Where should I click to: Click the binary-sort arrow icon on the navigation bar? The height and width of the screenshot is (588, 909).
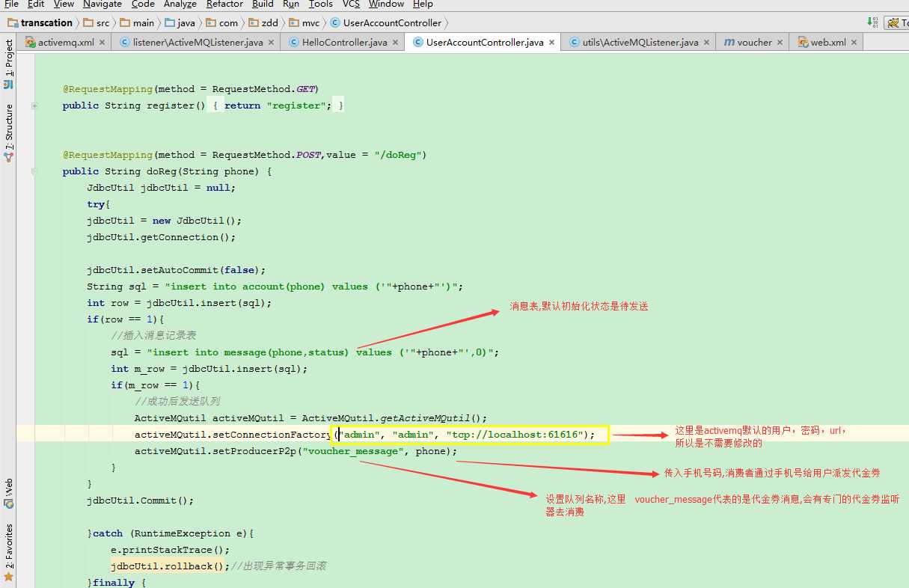tap(872, 22)
